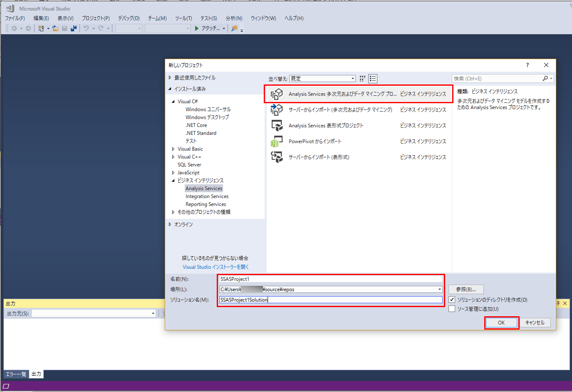The height and width of the screenshot is (392, 572).
Task: Open the output source dropdown
Action: tap(94, 313)
